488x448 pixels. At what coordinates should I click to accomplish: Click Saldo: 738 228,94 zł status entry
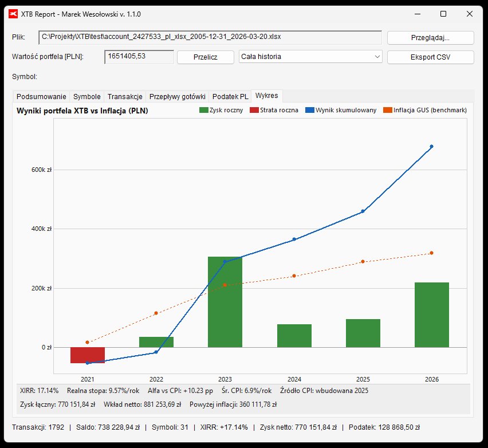click(x=108, y=427)
